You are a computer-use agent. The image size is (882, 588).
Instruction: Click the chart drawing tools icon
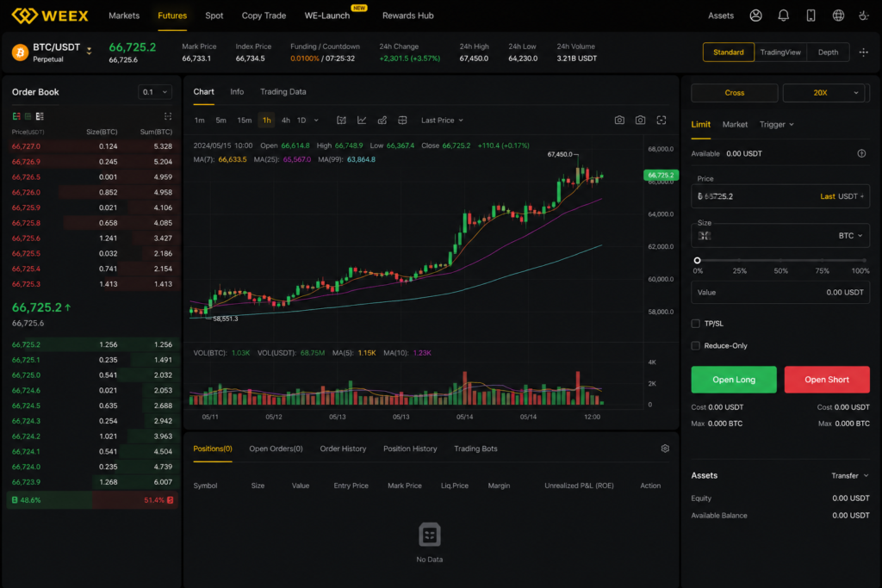(382, 121)
